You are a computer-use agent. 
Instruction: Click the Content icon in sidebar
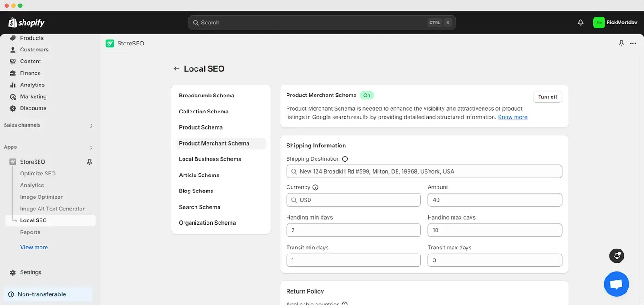tap(13, 62)
